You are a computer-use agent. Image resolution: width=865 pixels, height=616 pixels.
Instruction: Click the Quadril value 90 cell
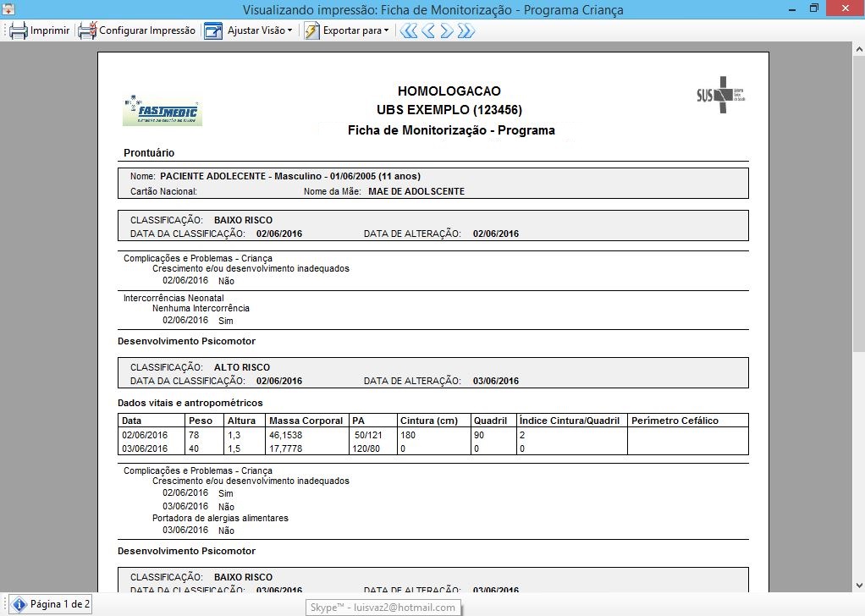(x=479, y=435)
